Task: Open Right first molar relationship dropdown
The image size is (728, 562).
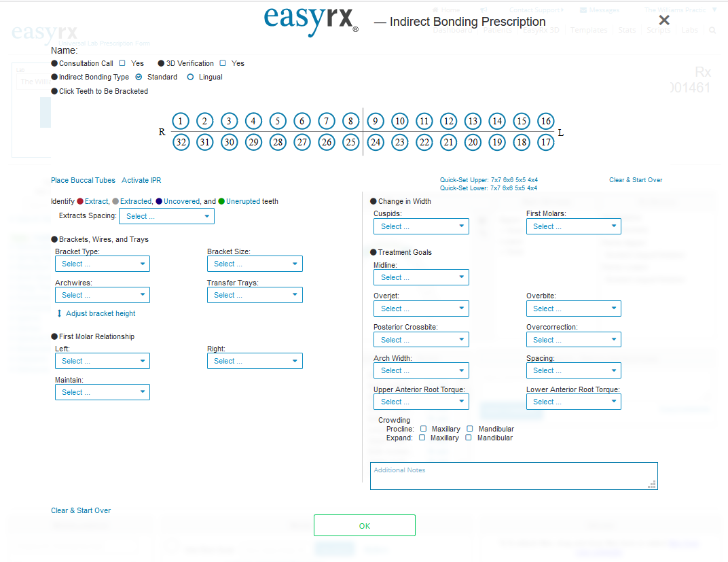Action: [x=255, y=361]
